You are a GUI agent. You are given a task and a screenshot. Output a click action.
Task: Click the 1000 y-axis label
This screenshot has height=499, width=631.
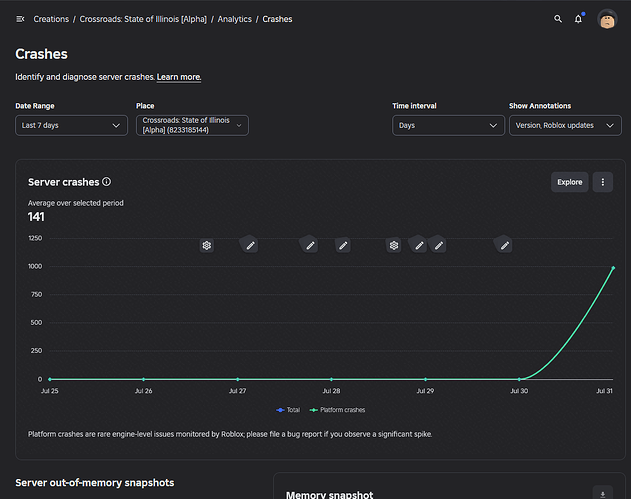click(x=35, y=266)
